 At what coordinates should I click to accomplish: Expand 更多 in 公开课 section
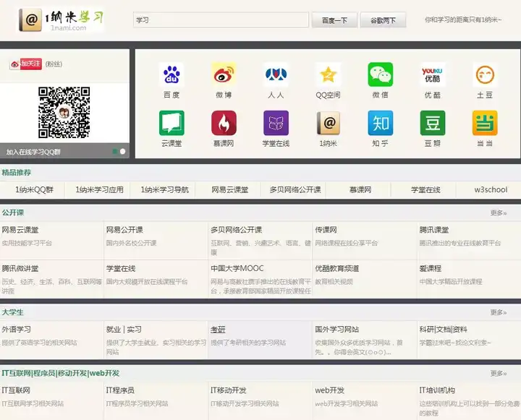coord(498,213)
